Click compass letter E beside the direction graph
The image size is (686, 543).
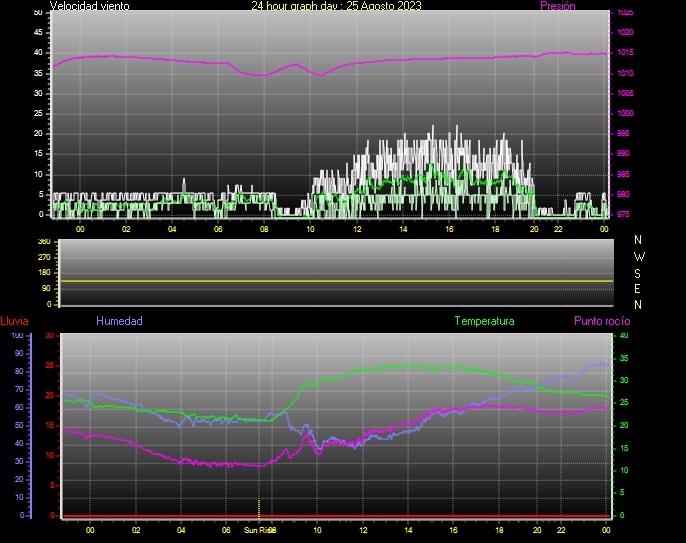637,289
